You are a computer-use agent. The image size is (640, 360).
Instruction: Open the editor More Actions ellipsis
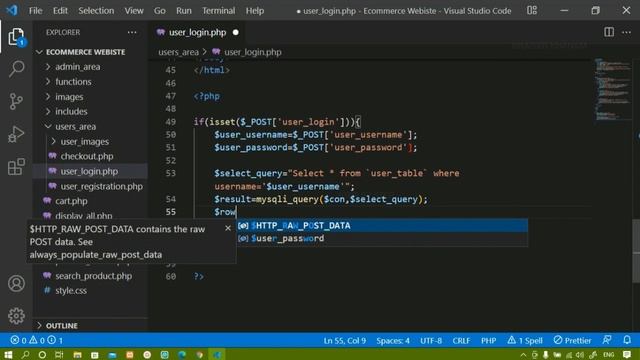pyautogui.click(x=627, y=32)
